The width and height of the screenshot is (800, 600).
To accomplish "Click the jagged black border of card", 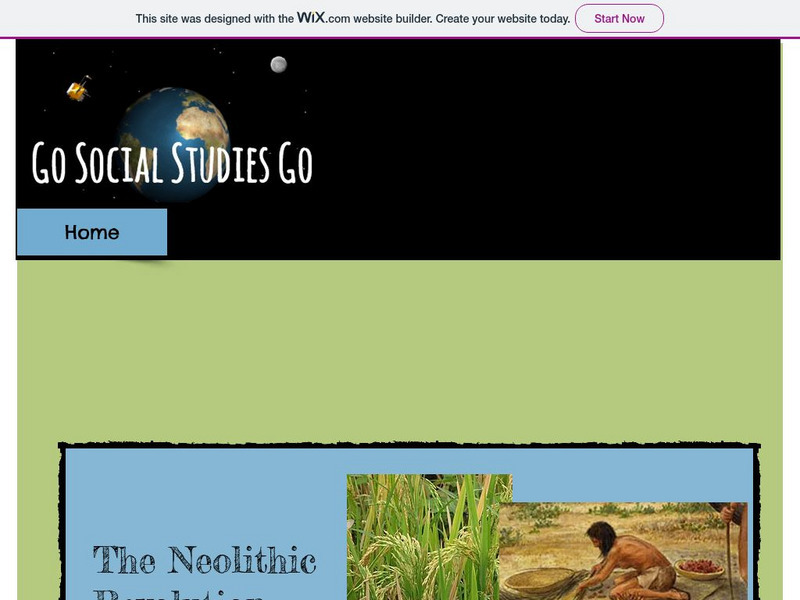I will (409, 445).
